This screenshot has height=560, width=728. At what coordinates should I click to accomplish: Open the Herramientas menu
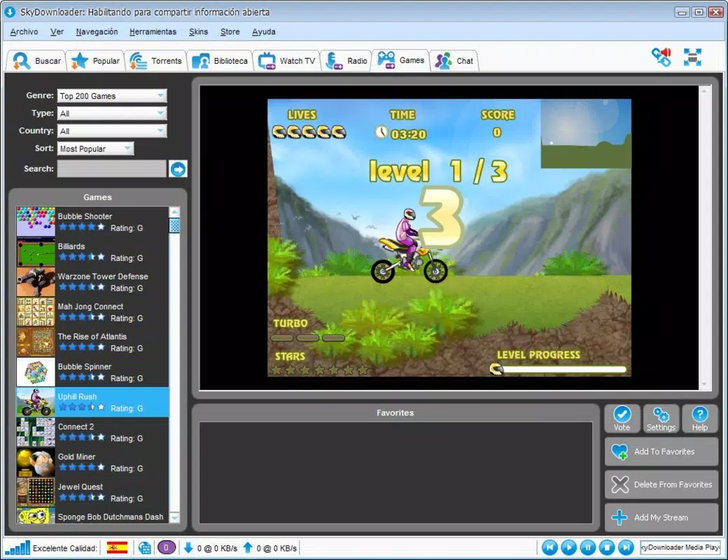coord(153,31)
